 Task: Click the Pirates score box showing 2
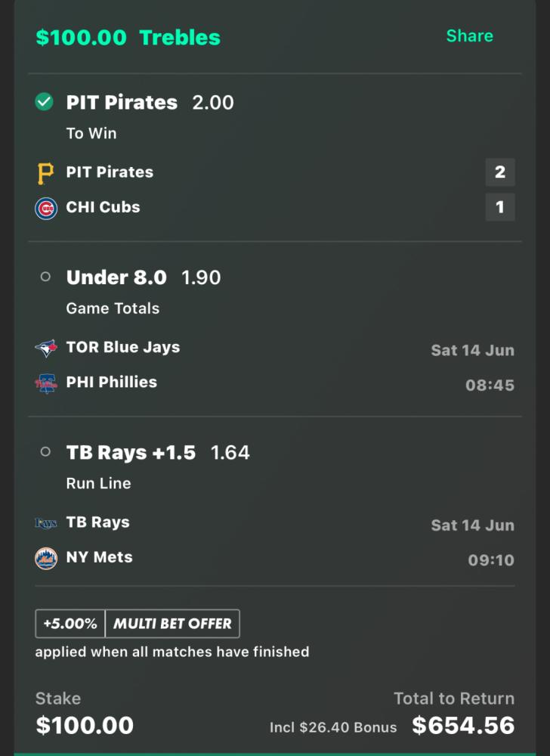(x=499, y=172)
